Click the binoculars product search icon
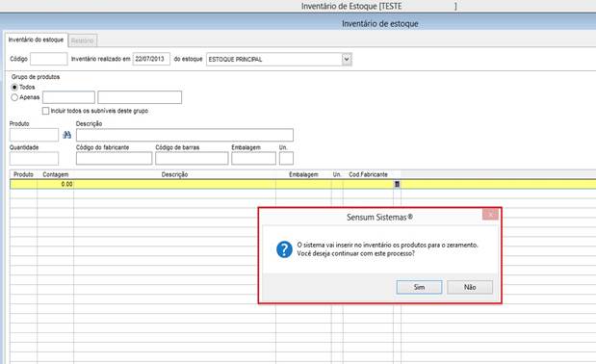The image size is (596, 364). pyautogui.click(x=66, y=135)
